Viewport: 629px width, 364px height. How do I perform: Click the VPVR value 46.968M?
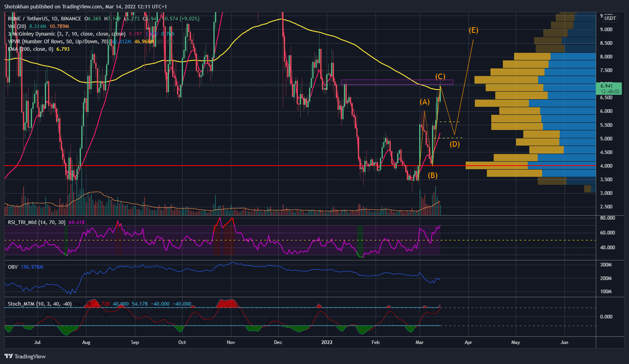point(144,42)
